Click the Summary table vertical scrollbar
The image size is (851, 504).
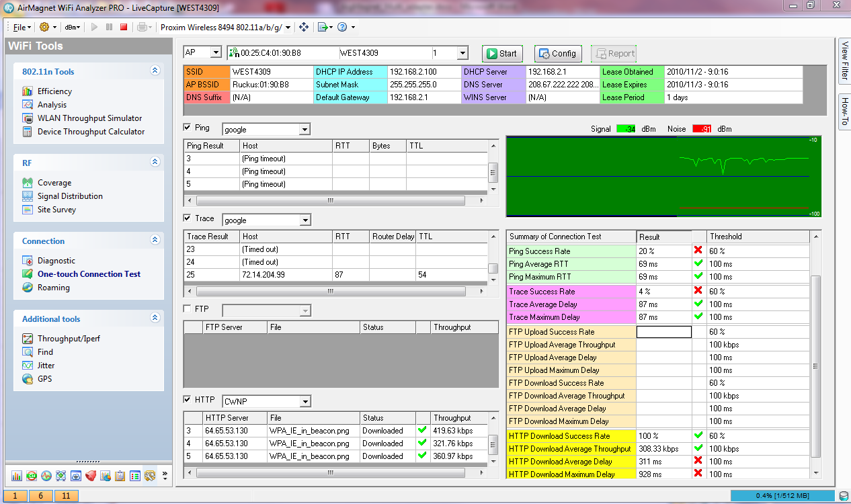click(x=816, y=355)
